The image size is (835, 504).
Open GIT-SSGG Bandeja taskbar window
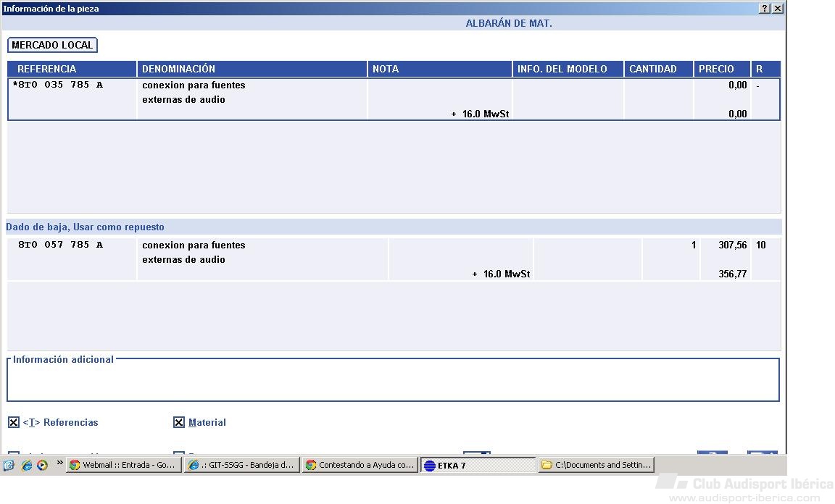241,466
